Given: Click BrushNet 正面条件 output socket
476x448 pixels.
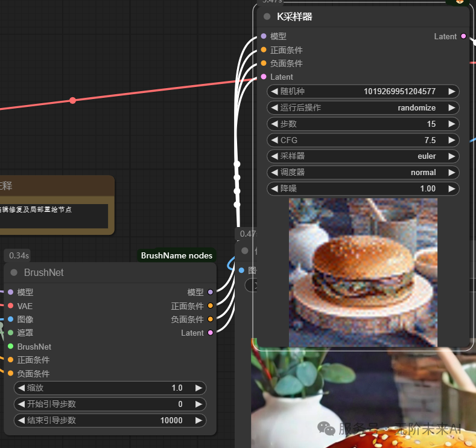Looking at the screenshot, I should (210, 306).
